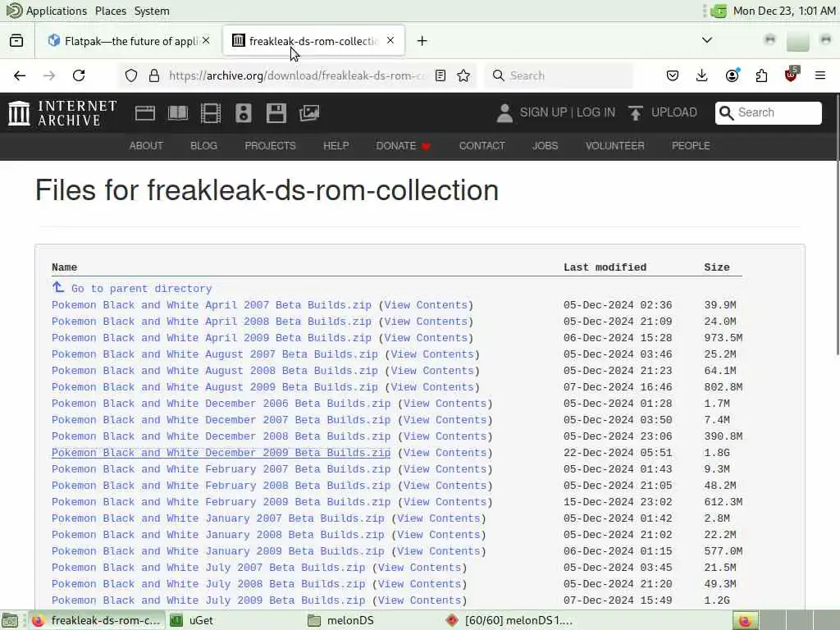Click the show desktop icon in taskbar

coord(10,620)
